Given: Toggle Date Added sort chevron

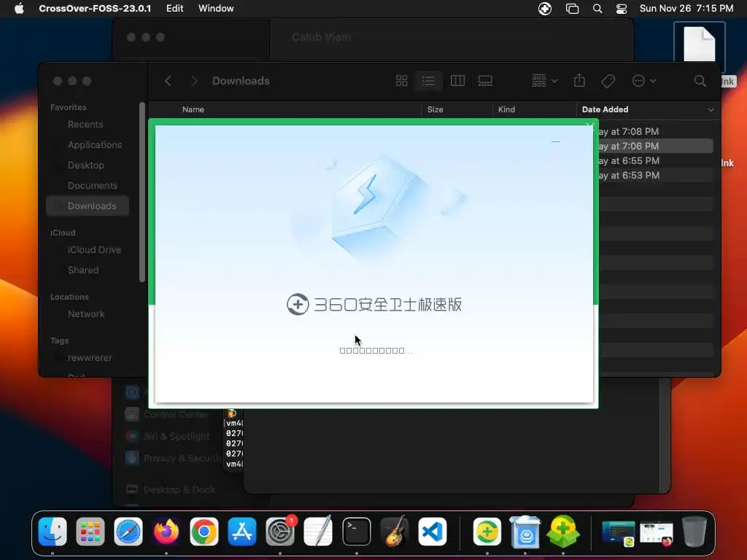Looking at the screenshot, I should tap(711, 109).
